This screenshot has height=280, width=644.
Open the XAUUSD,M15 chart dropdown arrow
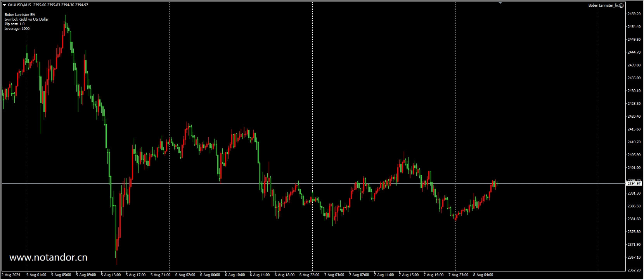[4, 5]
